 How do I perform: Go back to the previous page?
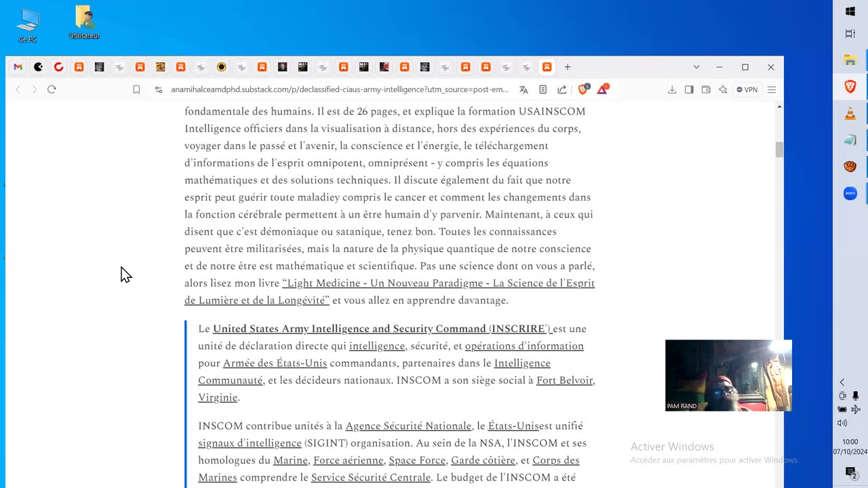point(18,89)
